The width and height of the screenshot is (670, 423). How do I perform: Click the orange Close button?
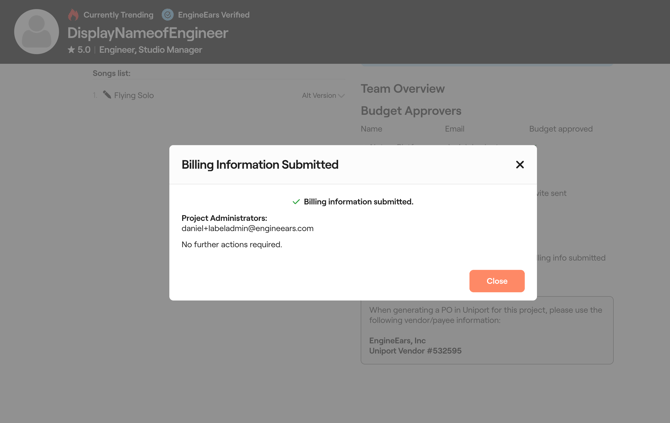496,281
